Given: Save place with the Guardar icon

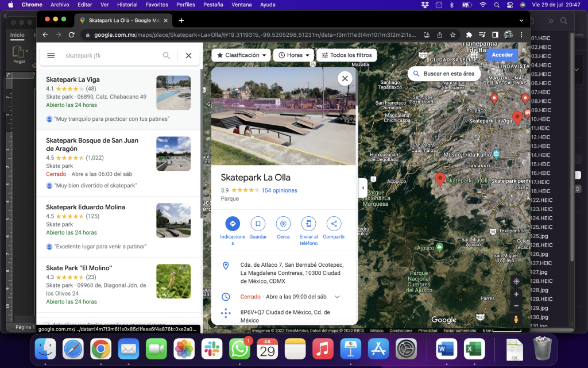Looking at the screenshot, I should pos(258,224).
